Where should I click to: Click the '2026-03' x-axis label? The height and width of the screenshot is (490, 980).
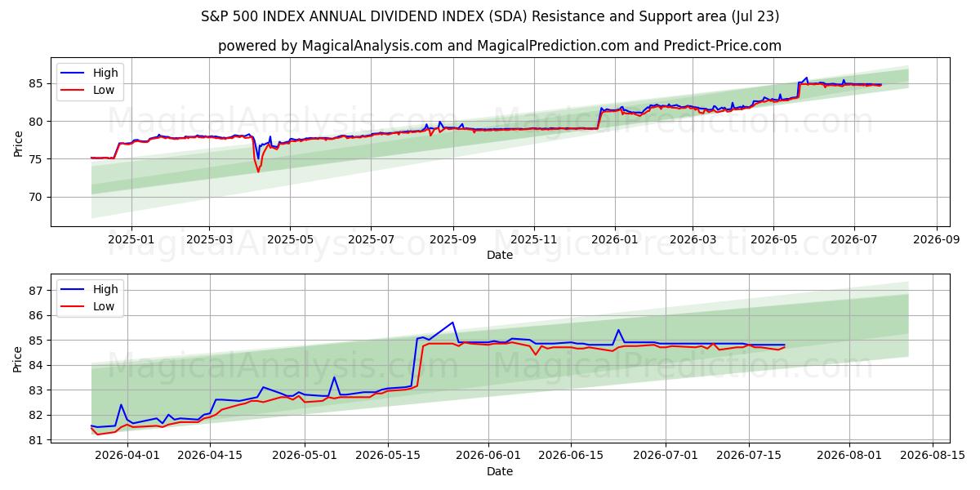click(693, 240)
